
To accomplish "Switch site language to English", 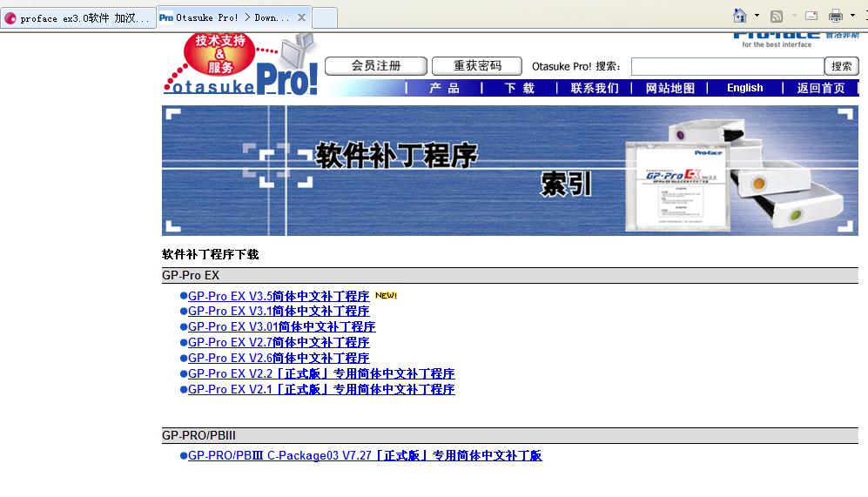I will tap(744, 88).
